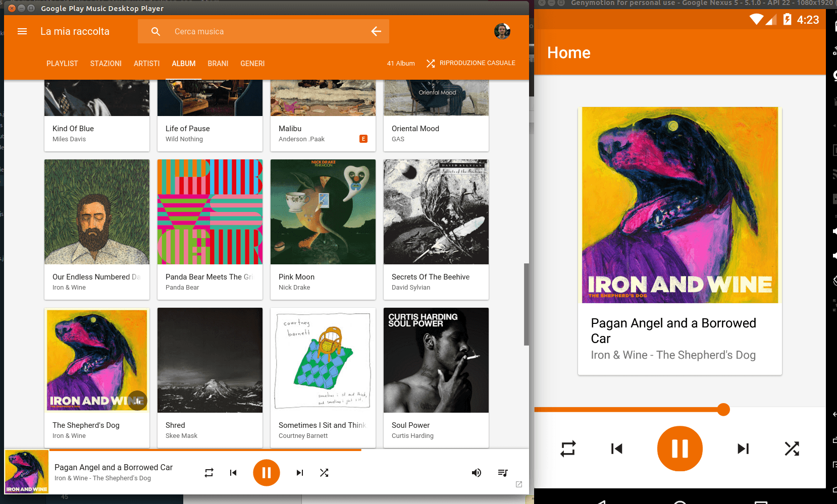Click the Wild Nothing artist name
The height and width of the screenshot is (504, 837).
tap(184, 139)
